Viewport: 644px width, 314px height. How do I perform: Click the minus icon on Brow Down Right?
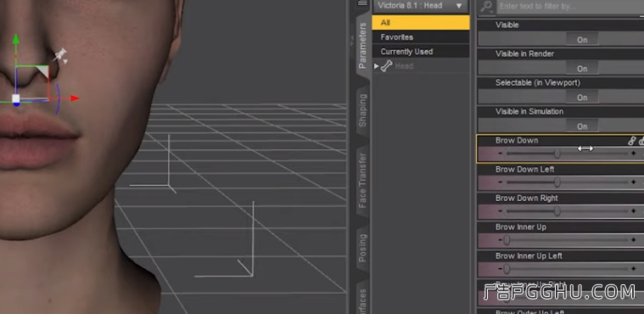point(500,210)
